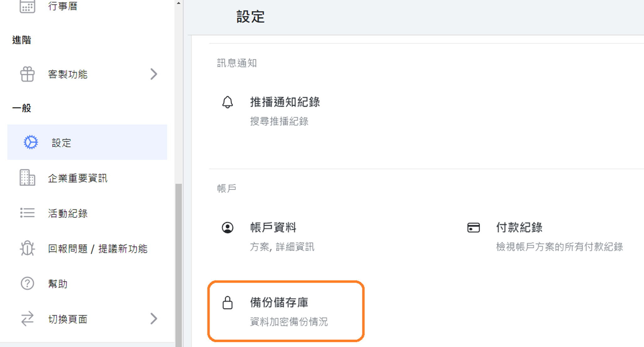Click the calendar icon beside 行事曆
Image resolution: width=644 pixels, height=347 pixels.
point(27,6)
